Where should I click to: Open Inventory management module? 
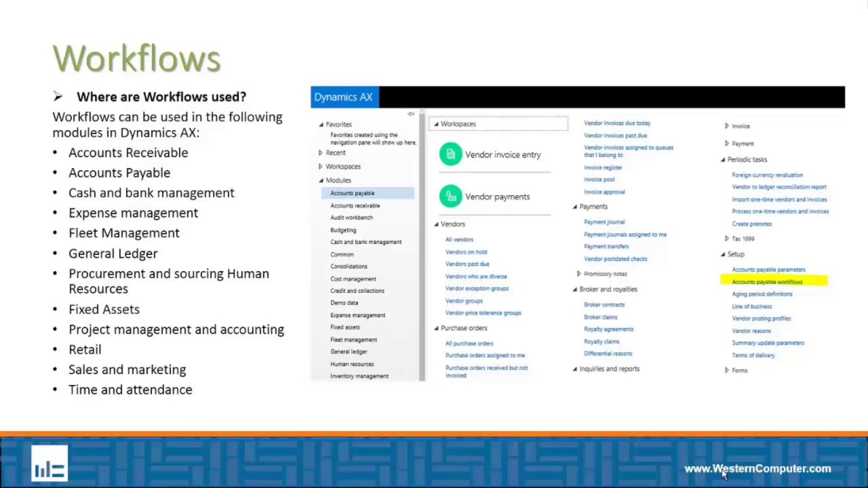coord(359,376)
